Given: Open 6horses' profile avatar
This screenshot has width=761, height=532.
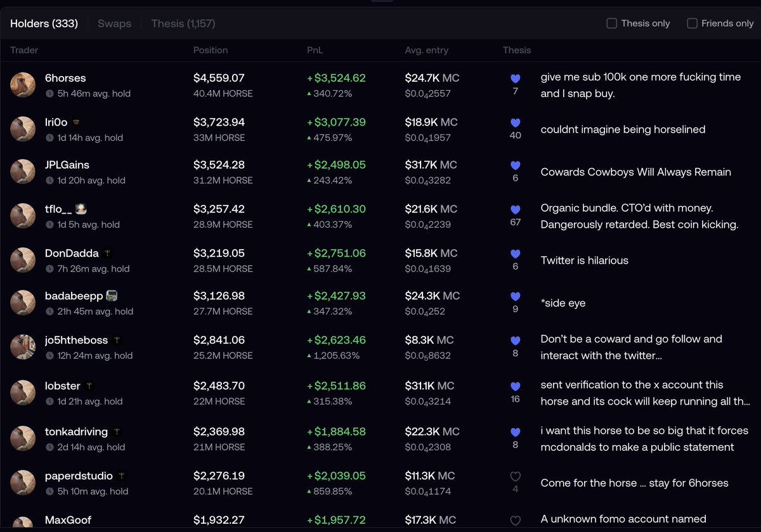Looking at the screenshot, I should pyautogui.click(x=23, y=85).
